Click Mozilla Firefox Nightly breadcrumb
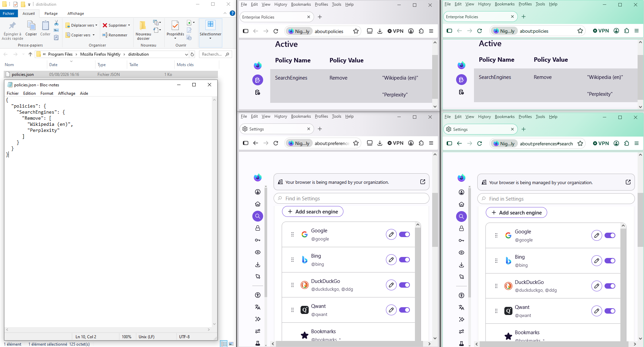Image resolution: width=644 pixels, height=347 pixels. pyautogui.click(x=100, y=54)
